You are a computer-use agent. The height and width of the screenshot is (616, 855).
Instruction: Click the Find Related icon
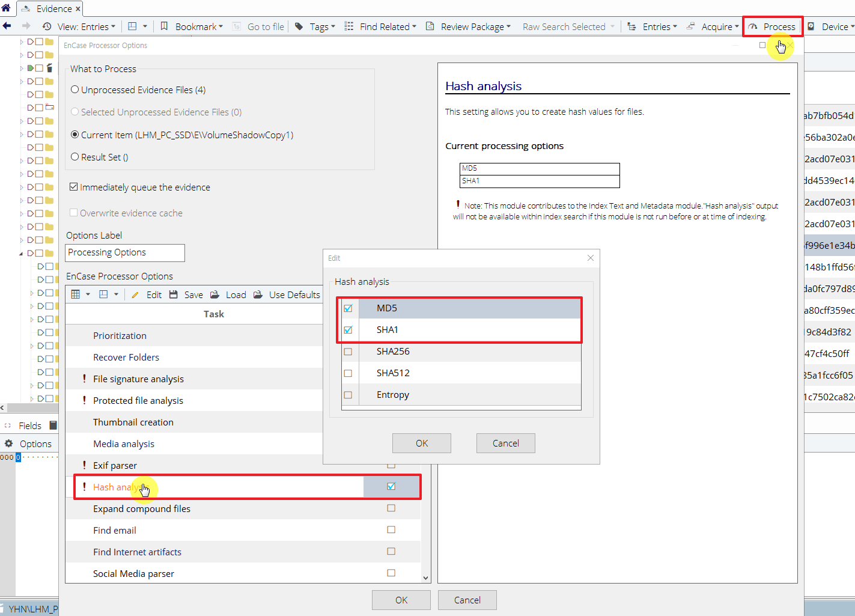point(349,26)
